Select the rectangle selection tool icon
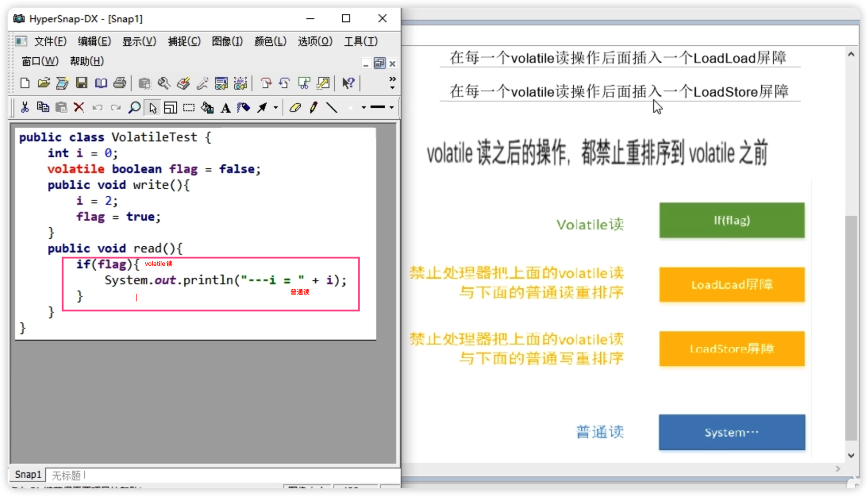The width and height of the screenshot is (868, 496). (189, 107)
